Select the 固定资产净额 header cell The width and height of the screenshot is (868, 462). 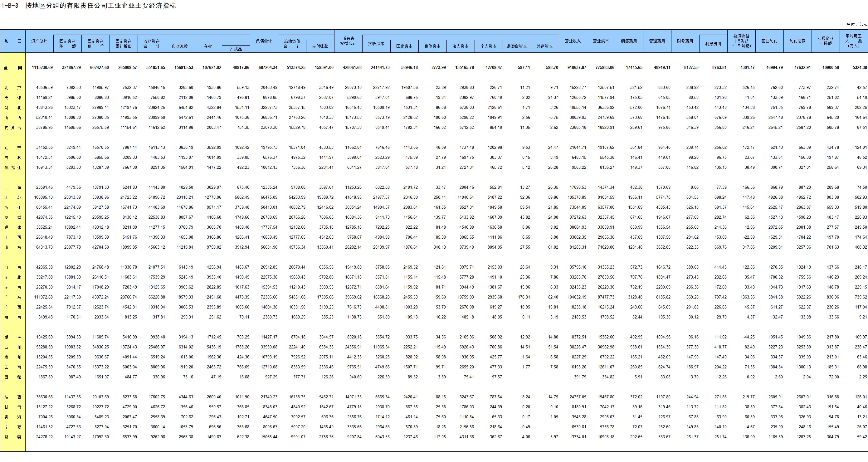67,44
